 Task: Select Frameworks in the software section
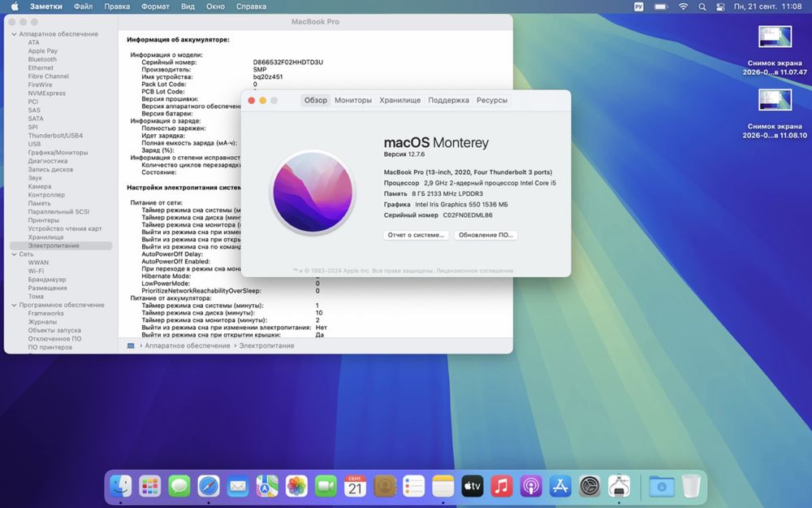[x=45, y=314]
